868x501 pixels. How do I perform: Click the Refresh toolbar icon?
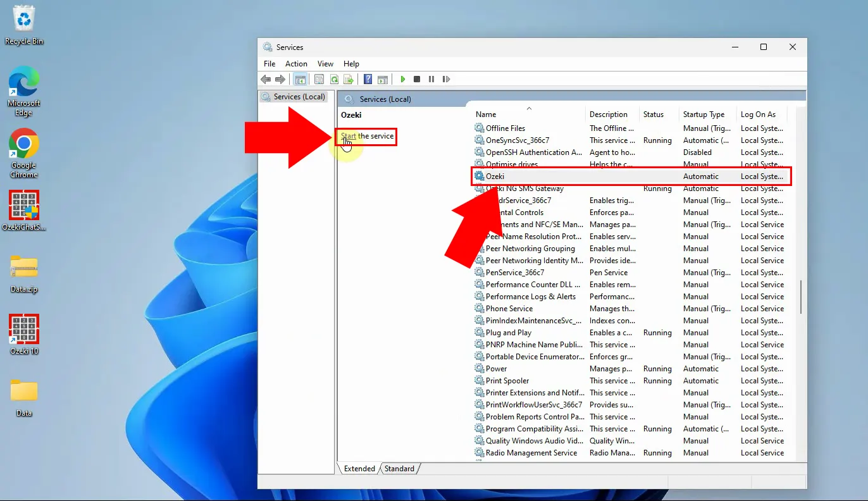334,79
